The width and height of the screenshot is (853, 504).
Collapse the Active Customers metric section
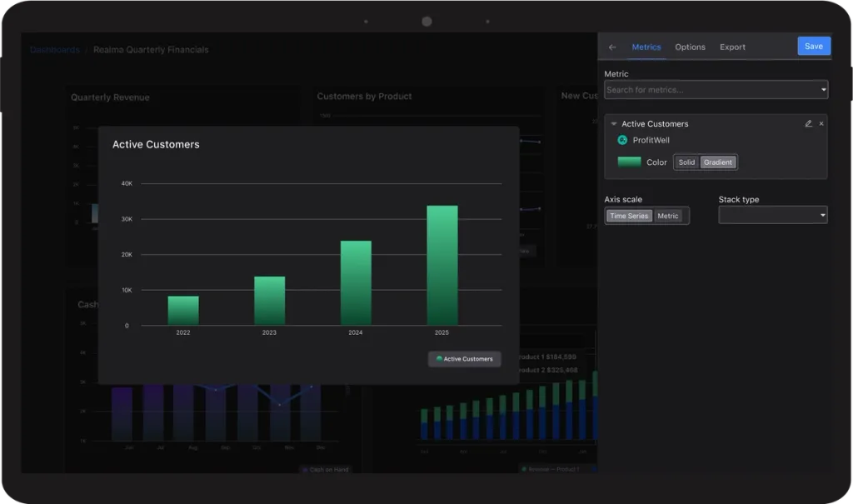pyautogui.click(x=614, y=124)
